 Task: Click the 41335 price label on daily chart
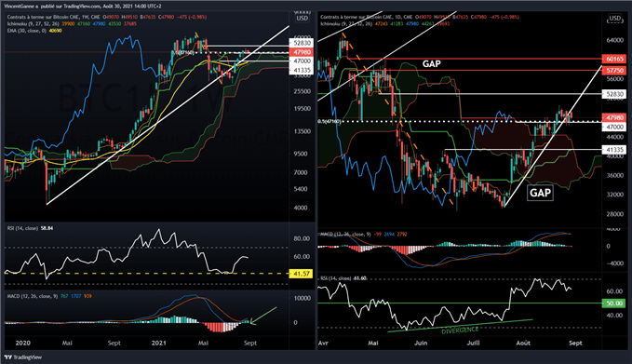[614, 150]
